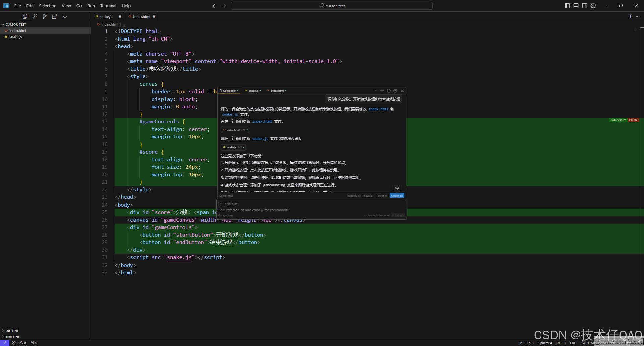The height and width of the screenshot is (346, 644).
Task: Collapse the CURSOR_TEST folder
Action: (x=15, y=24)
